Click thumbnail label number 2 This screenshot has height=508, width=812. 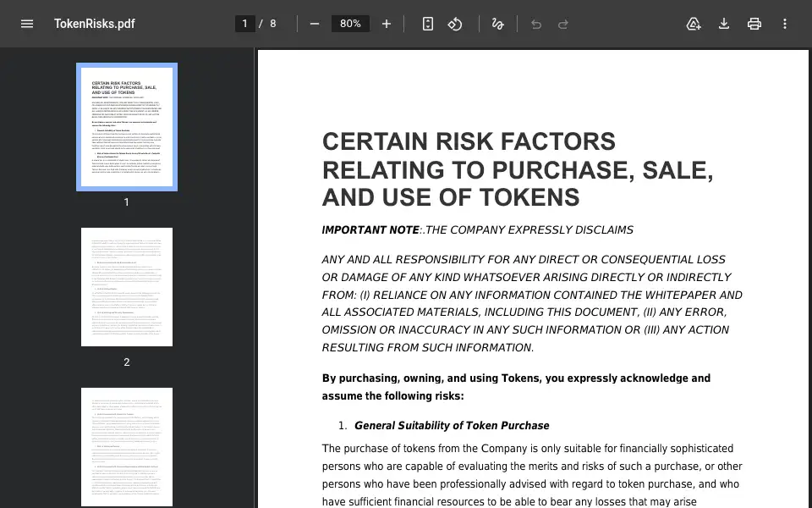click(x=127, y=362)
